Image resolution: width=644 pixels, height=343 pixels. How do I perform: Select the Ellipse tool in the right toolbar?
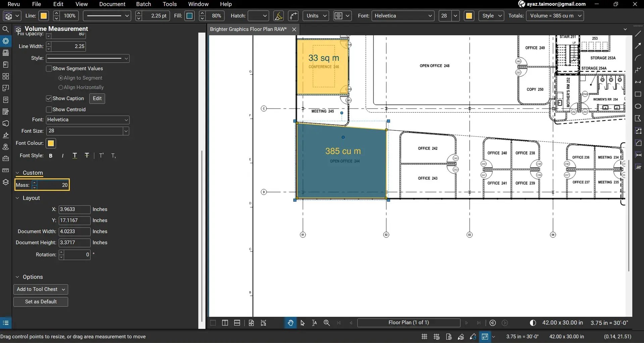[638, 106]
